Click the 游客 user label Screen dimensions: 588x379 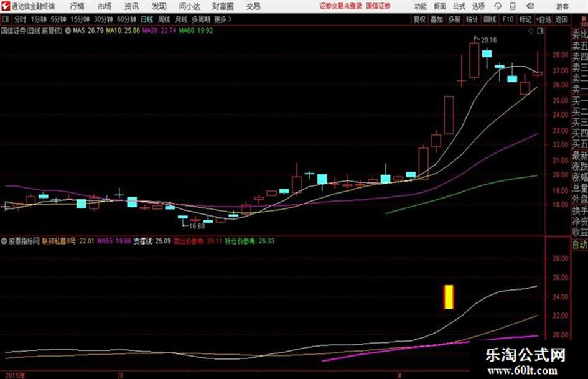coord(562,6)
